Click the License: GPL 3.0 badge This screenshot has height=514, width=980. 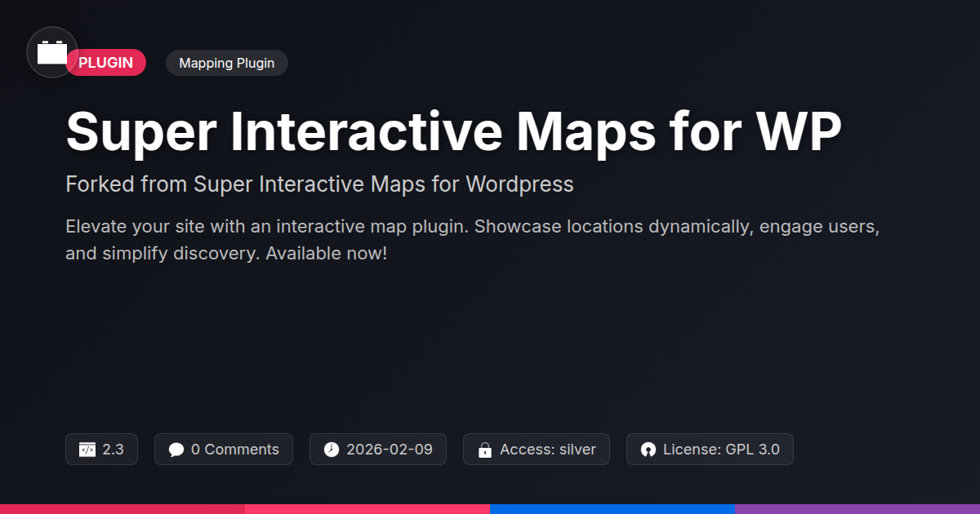(710, 450)
